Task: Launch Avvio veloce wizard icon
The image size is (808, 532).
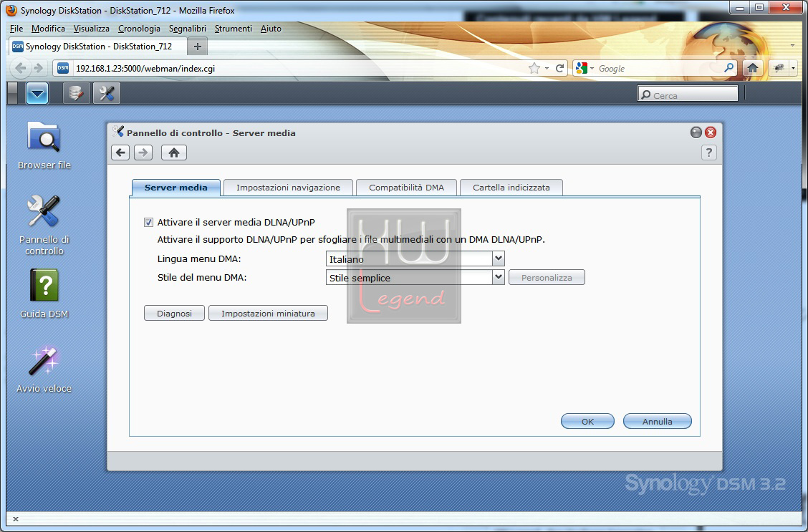Action: tap(44, 369)
